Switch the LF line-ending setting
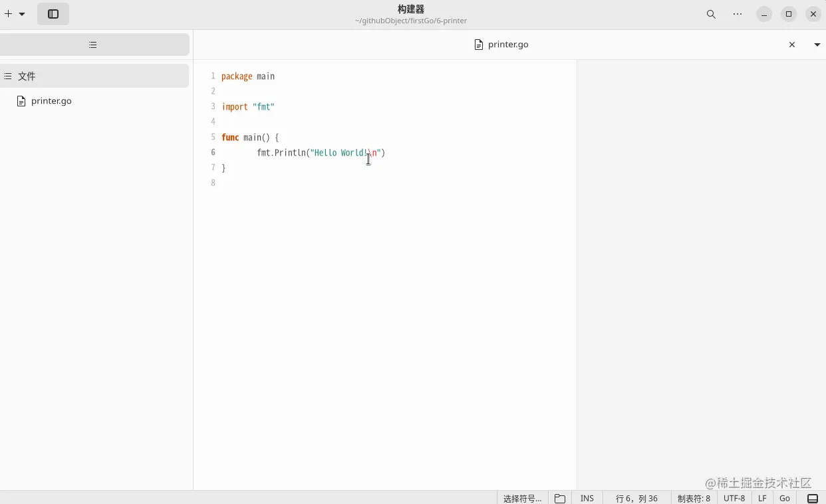 (761, 498)
